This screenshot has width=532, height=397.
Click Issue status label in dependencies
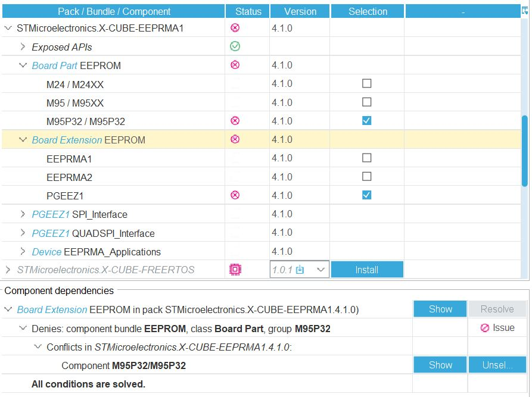click(503, 328)
